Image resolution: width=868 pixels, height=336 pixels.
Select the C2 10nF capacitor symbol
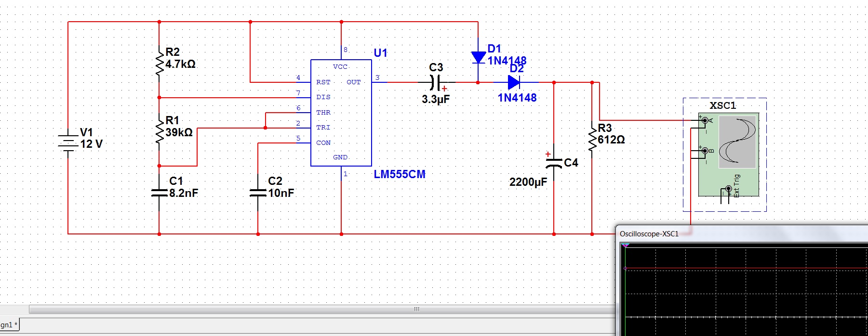tap(258, 193)
